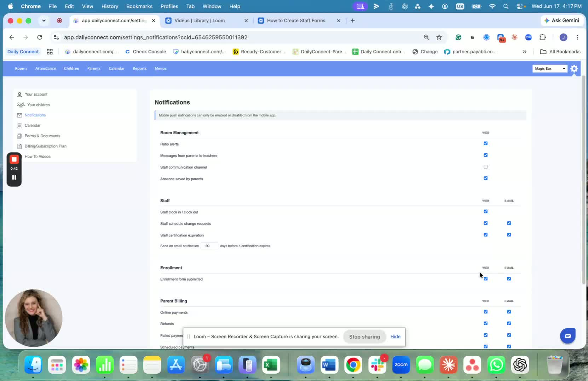Open Excel from the dock
588x381 pixels.
pyautogui.click(x=271, y=365)
